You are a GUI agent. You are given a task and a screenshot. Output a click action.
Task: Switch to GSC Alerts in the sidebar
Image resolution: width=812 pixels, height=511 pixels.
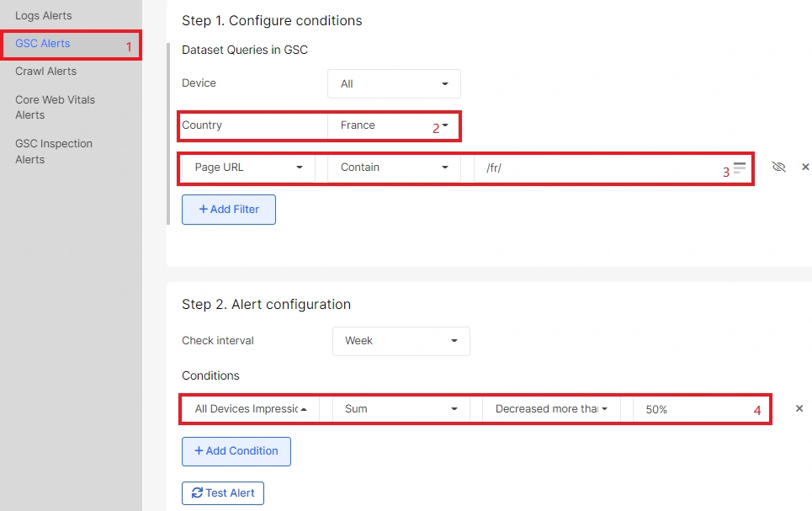pyautogui.click(x=42, y=42)
